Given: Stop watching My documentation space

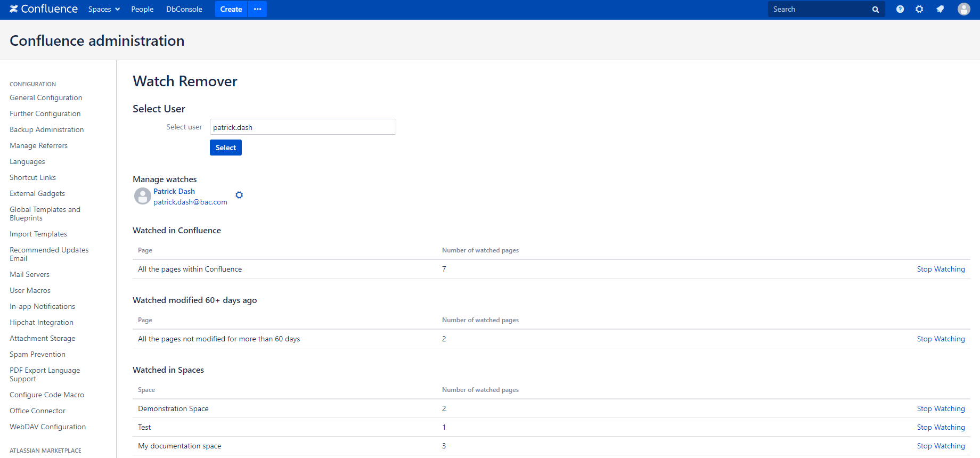Looking at the screenshot, I should tap(941, 446).
